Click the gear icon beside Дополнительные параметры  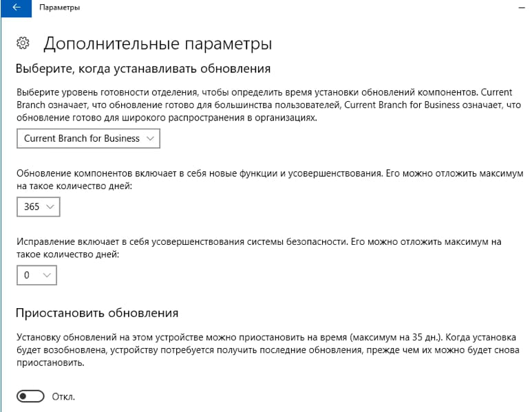coord(23,43)
